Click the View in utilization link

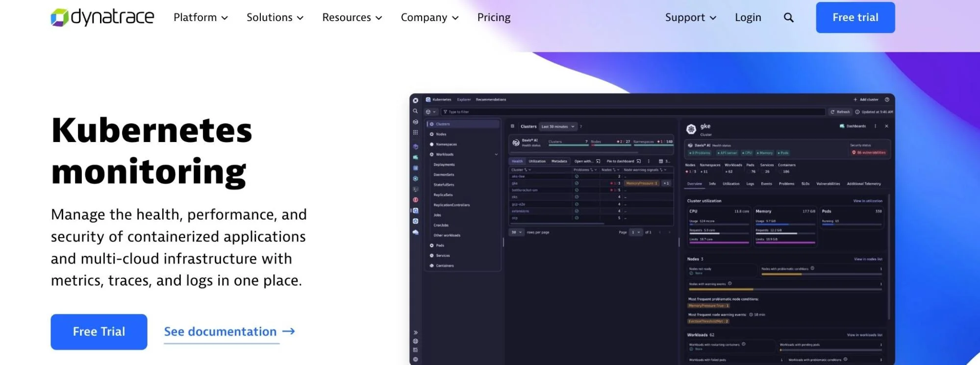pos(868,201)
